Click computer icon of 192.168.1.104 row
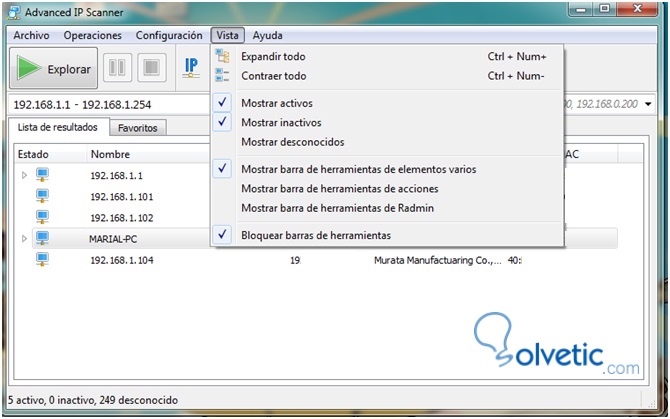The image size is (670, 419). point(42,259)
